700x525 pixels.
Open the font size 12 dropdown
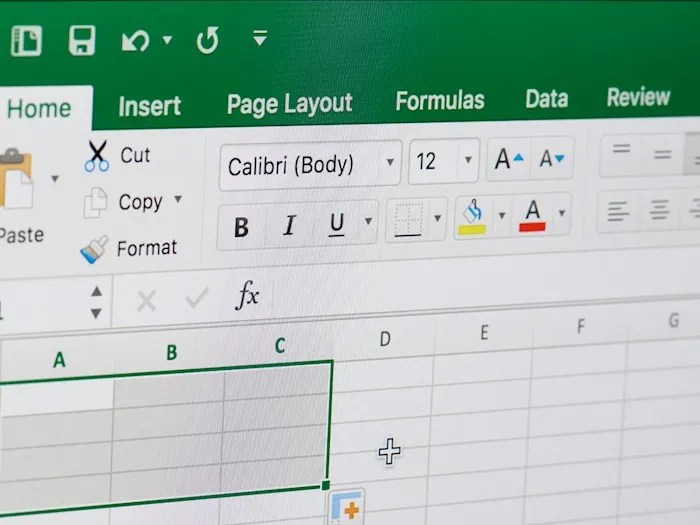(467, 161)
